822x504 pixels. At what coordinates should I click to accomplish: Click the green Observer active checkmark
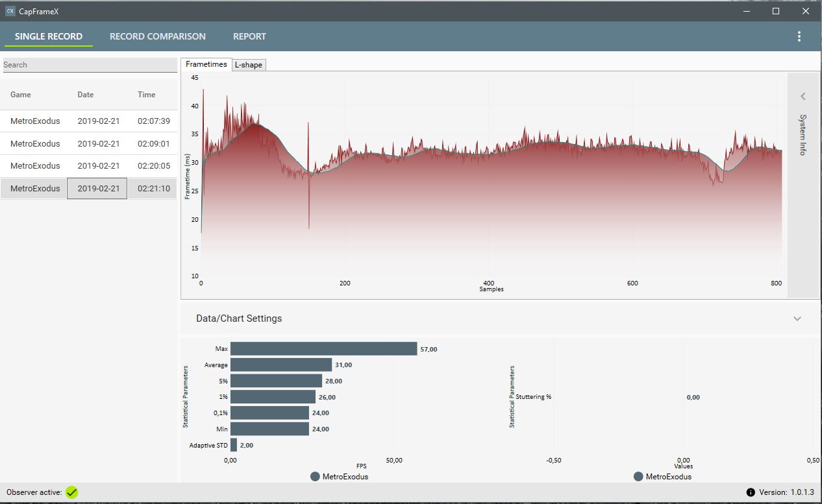pos(71,492)
